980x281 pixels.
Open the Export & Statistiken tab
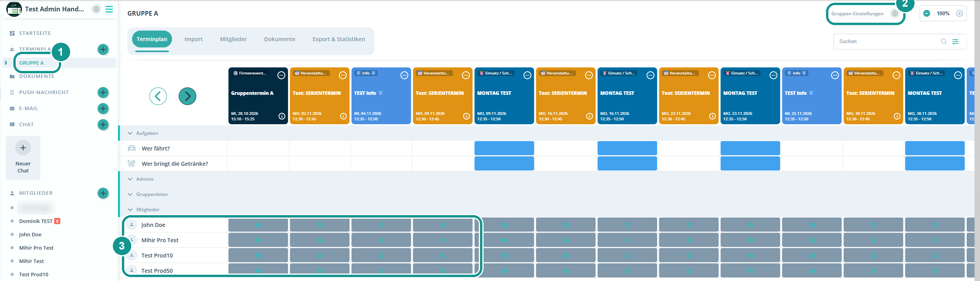pos(339,39)
